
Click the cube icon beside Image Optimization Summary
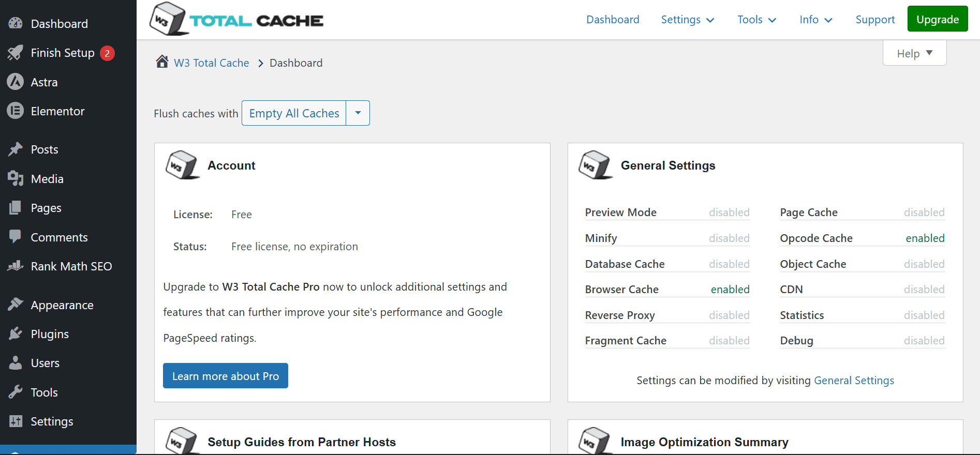(596, 441)
